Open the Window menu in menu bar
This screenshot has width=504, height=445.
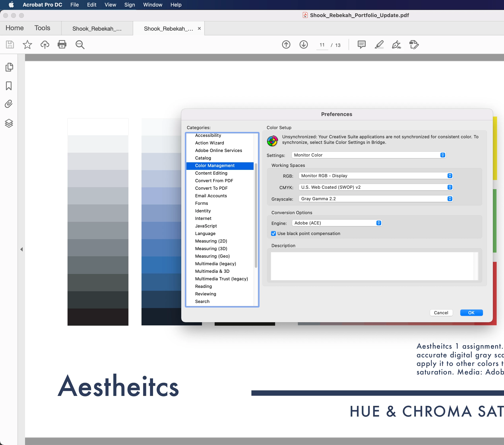pos(153,5)
